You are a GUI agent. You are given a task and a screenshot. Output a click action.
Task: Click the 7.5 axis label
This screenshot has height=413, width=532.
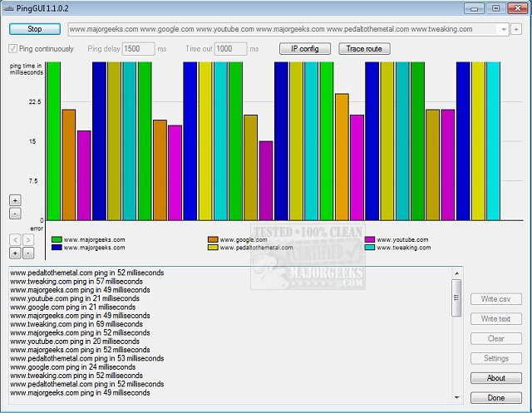pyautogui.click(x=33, y=180)
